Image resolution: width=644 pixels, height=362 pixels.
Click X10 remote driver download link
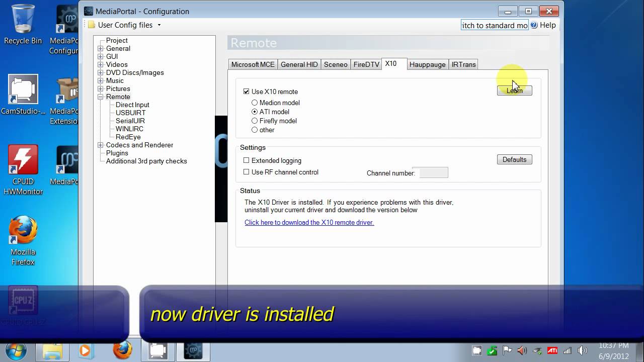pos(309,222)
